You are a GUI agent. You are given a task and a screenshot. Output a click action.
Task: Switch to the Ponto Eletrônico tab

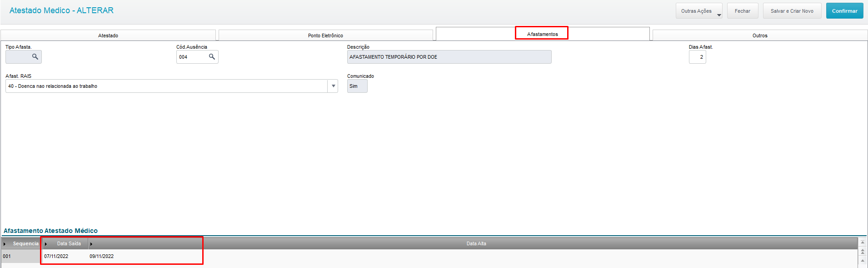pyautogui.click(x=325, y=35)
